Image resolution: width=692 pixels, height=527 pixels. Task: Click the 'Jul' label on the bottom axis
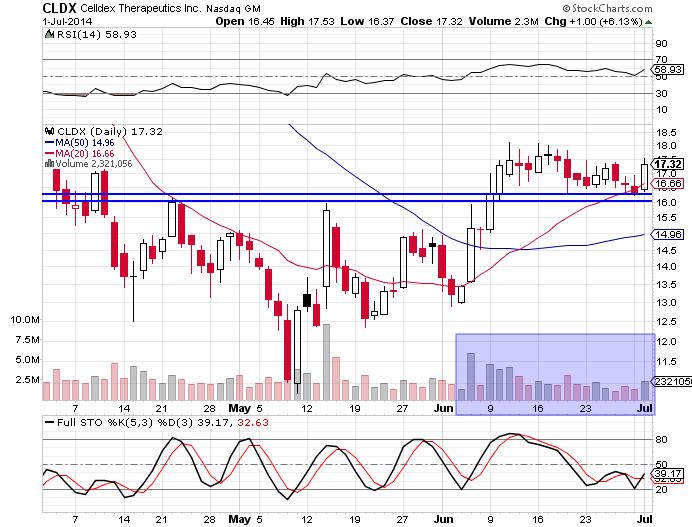[x=644, y=519]
